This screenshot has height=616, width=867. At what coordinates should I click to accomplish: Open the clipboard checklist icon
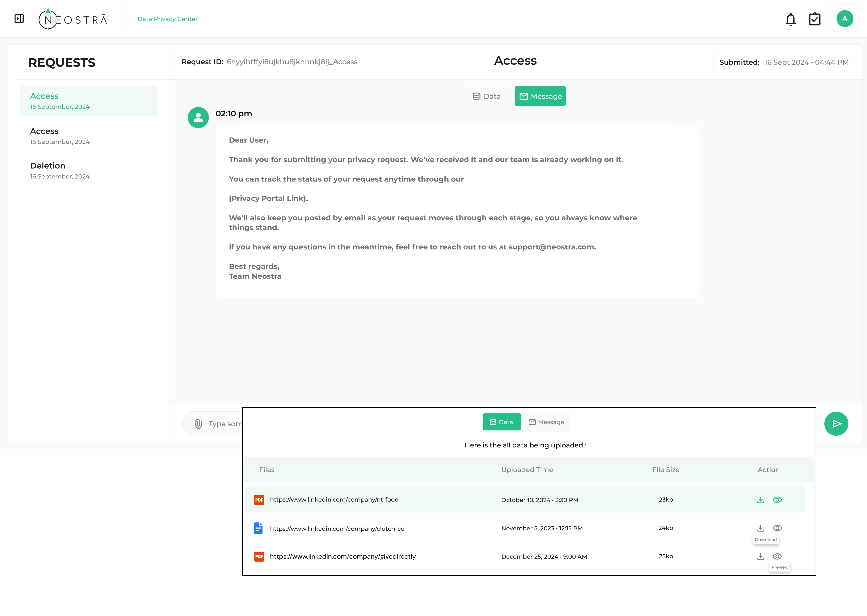click(x=815, y=19)
